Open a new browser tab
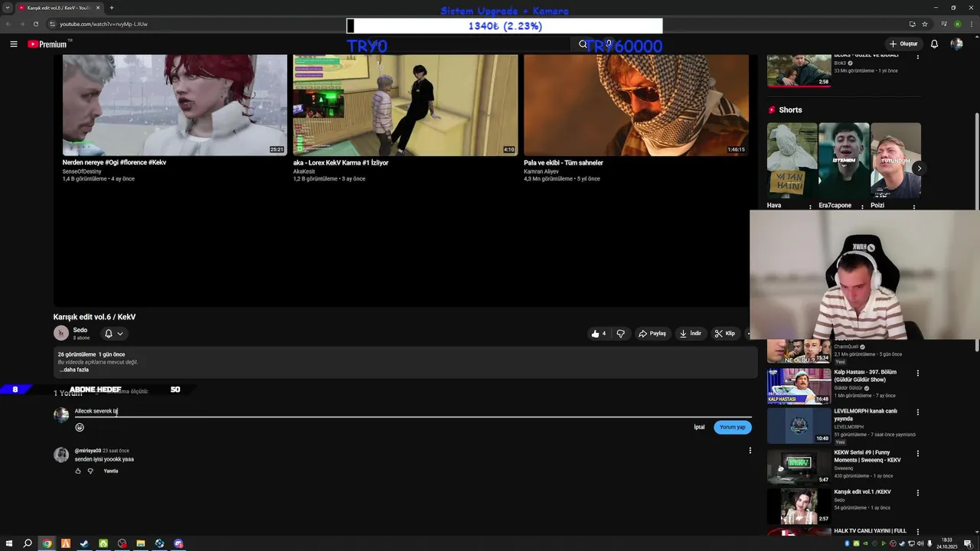Viewport: 980px width, 551px height. [x=112, y=8]
